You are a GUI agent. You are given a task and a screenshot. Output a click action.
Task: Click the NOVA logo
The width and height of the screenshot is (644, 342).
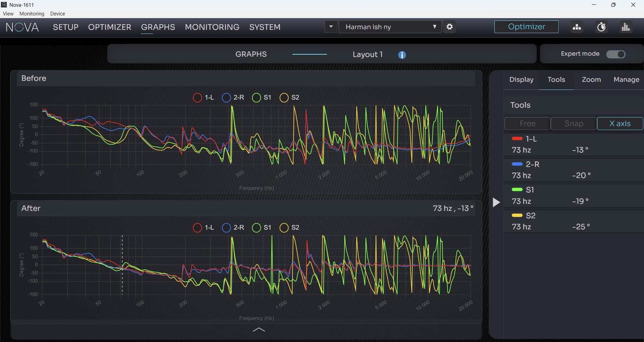(x=22, y=27)
